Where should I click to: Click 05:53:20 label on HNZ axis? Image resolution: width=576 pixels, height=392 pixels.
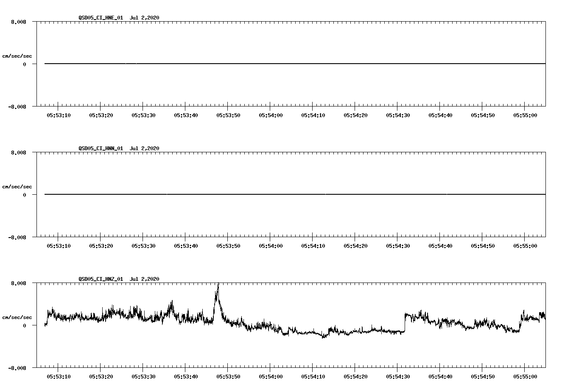point(101,377)
